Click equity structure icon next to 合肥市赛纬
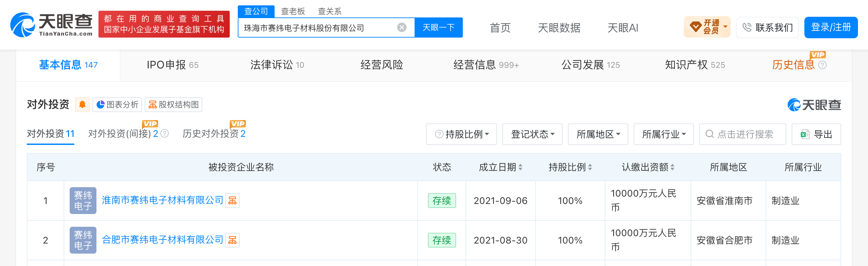Image resolution: width=868 pixels, height=266 pixels. (232, 241)
